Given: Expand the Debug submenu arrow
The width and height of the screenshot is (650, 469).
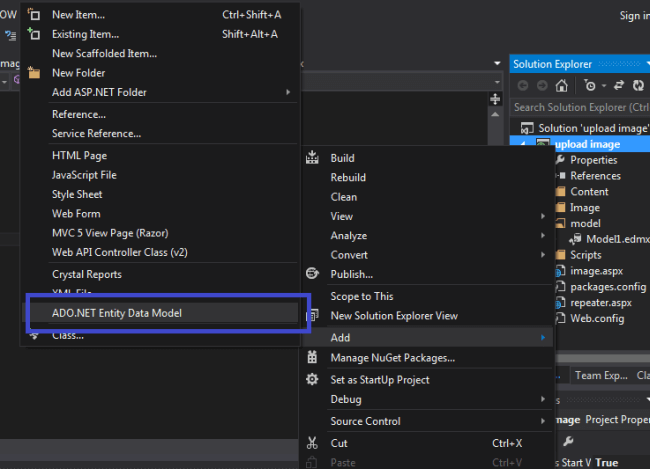Looking at the screenshot, I should point(543,399).
